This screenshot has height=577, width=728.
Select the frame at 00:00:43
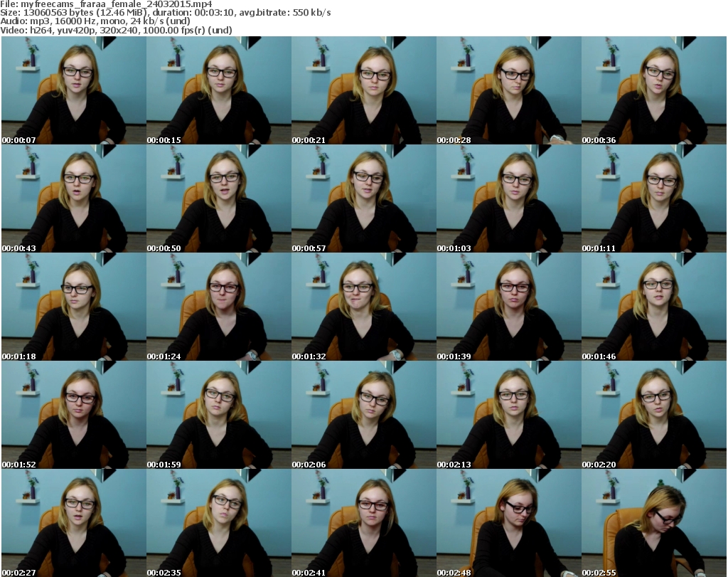point(74,198)
